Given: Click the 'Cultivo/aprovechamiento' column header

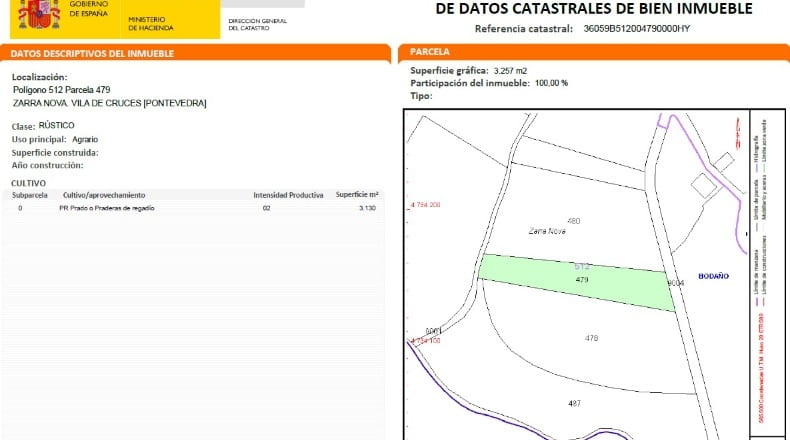Looking at the screenshot, I should [x=104, y=195].
